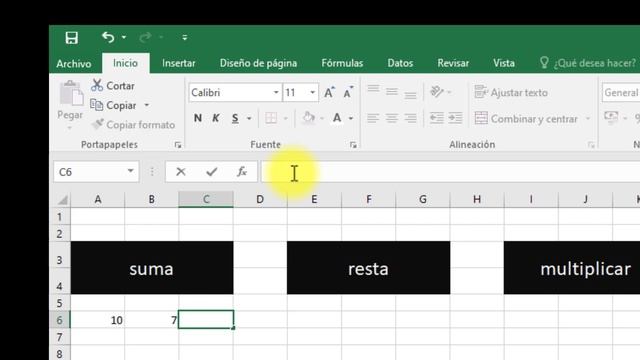Align text right icon

[x=411, y=118]
